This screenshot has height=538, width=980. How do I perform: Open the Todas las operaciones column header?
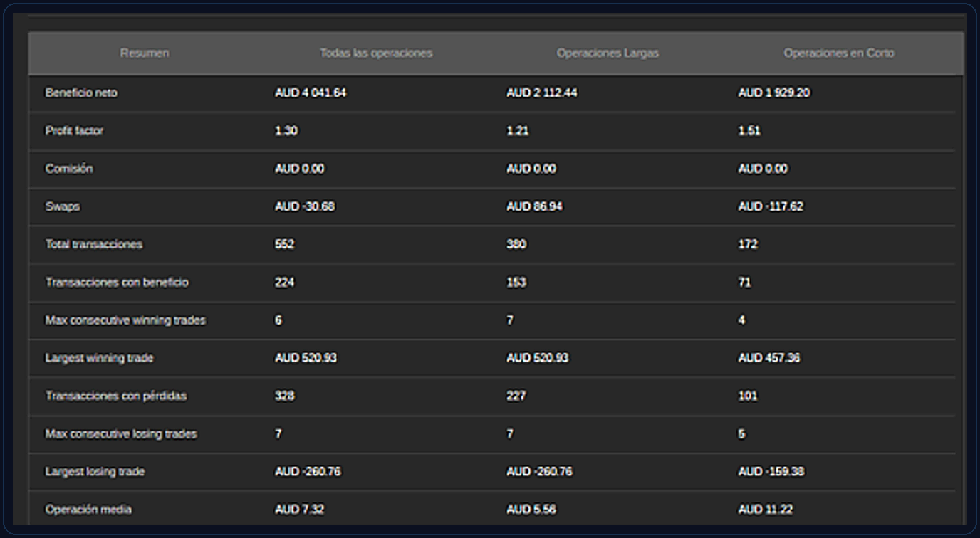click(376, 53)
